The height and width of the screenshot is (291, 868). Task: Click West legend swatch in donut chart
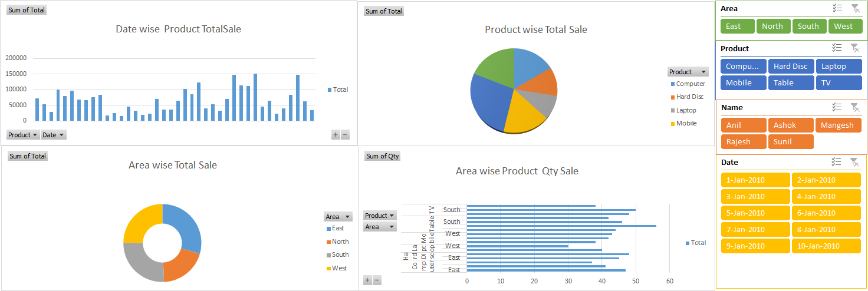tap(328, 269)
